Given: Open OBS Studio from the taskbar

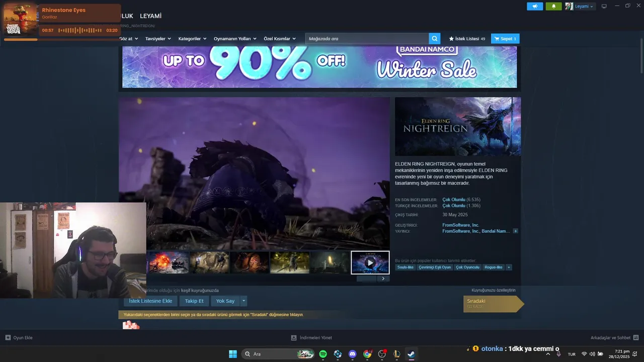Looking at the screenshot, I should (382, 354).
